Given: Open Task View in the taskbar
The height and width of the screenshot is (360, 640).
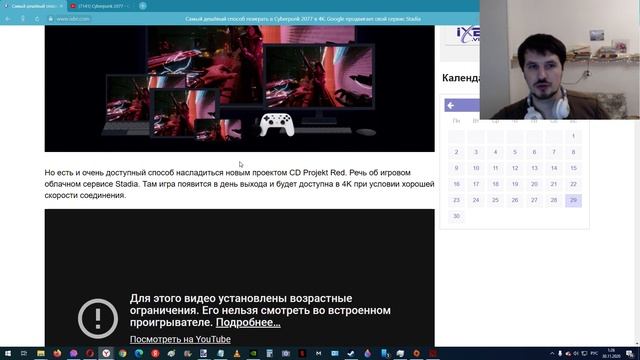Looking at the screenshot, I should [24, 353].
